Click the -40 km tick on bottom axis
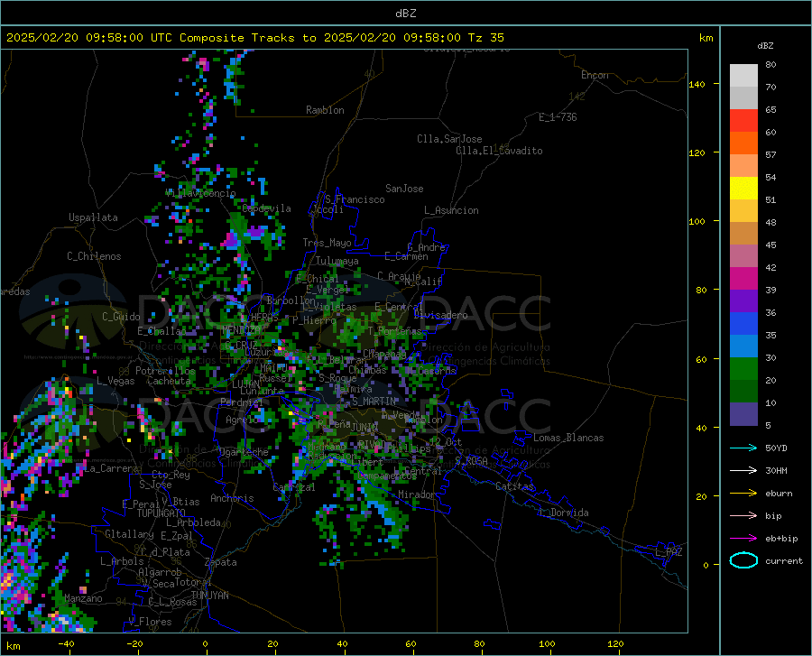The height and width of the screenshot is (656, 812). coord(66,643)
